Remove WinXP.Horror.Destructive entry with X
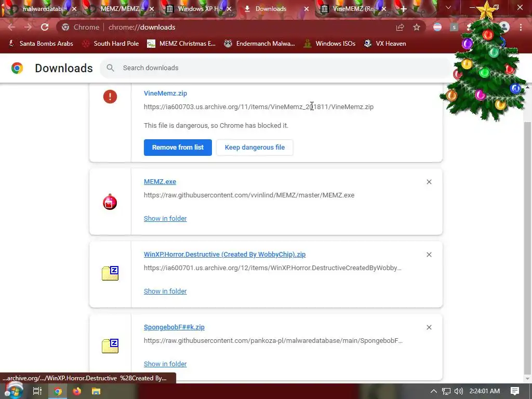 click(x=429, y=255)
